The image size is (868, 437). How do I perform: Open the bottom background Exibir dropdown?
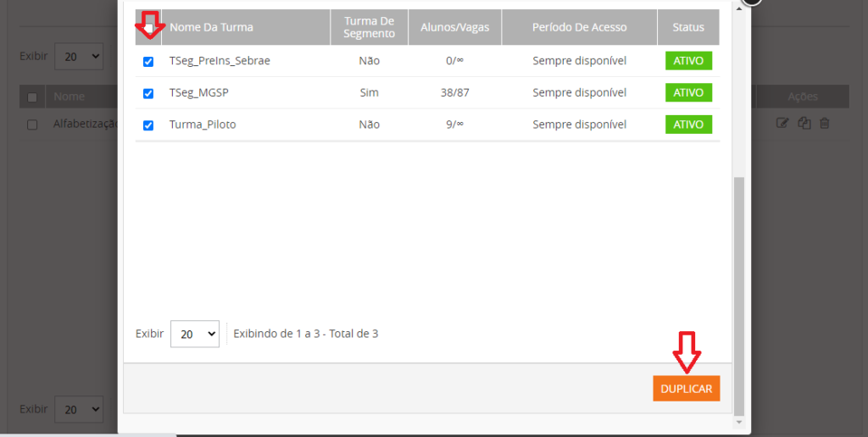click(x=79, y=409)
